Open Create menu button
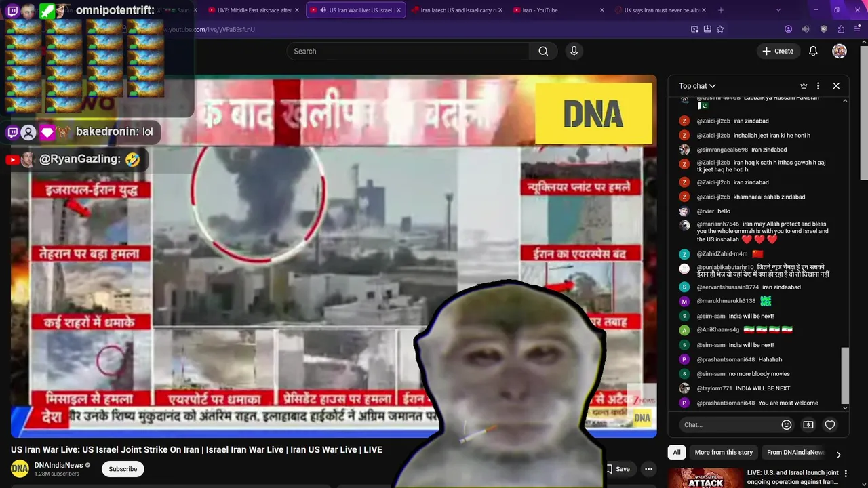 tap(778, 51)
